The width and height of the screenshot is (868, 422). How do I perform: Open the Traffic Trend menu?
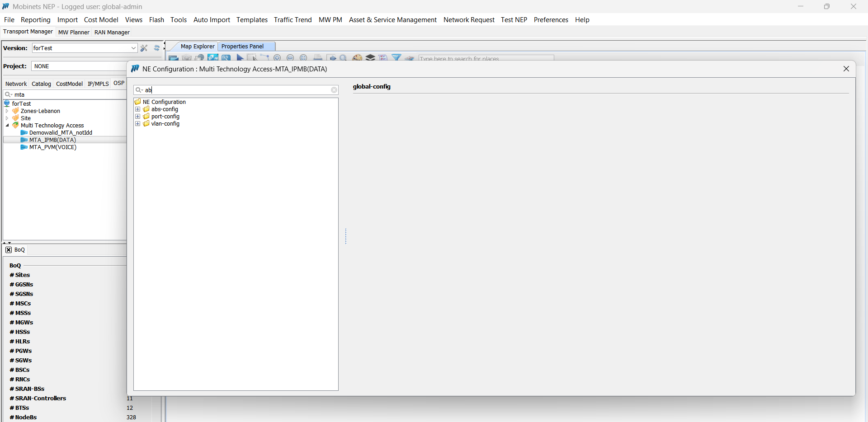coord(292,20)
